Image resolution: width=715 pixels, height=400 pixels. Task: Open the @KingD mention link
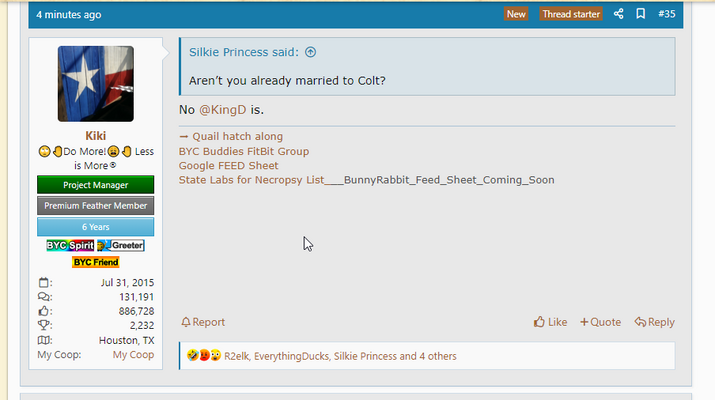[223, 110]
